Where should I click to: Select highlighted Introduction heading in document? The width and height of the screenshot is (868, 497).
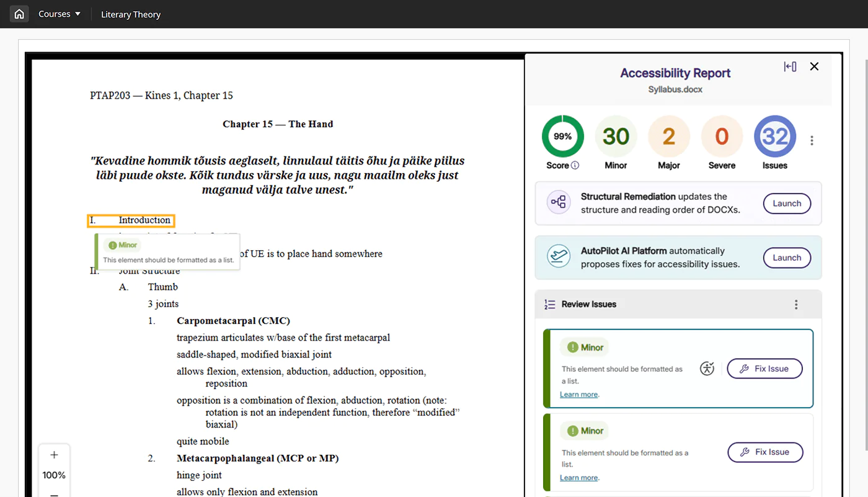(131, 220)
